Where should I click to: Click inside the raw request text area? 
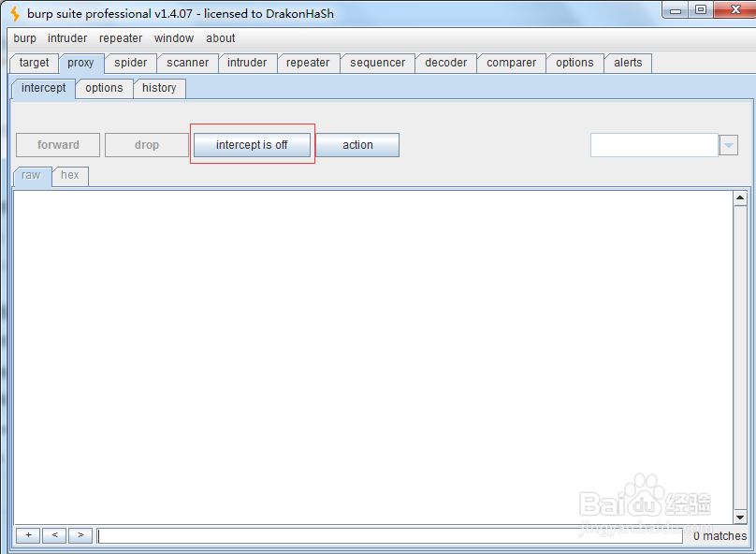click(x=373, y=357)
